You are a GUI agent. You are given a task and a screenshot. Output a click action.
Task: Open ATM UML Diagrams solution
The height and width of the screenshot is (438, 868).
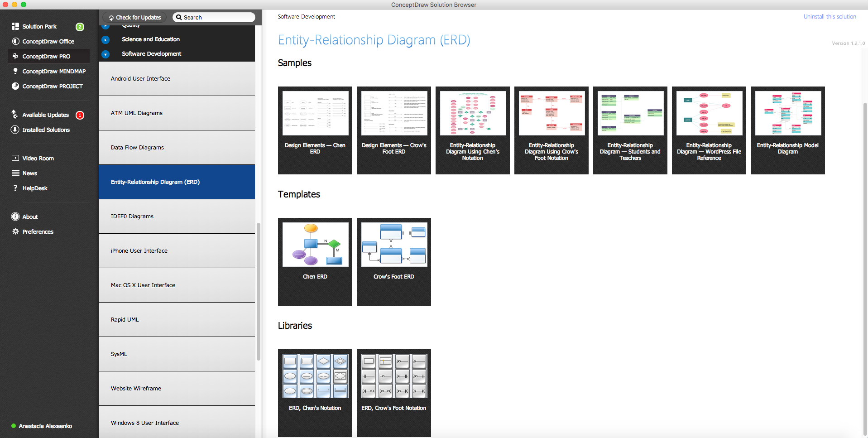[x=177, y=113]
